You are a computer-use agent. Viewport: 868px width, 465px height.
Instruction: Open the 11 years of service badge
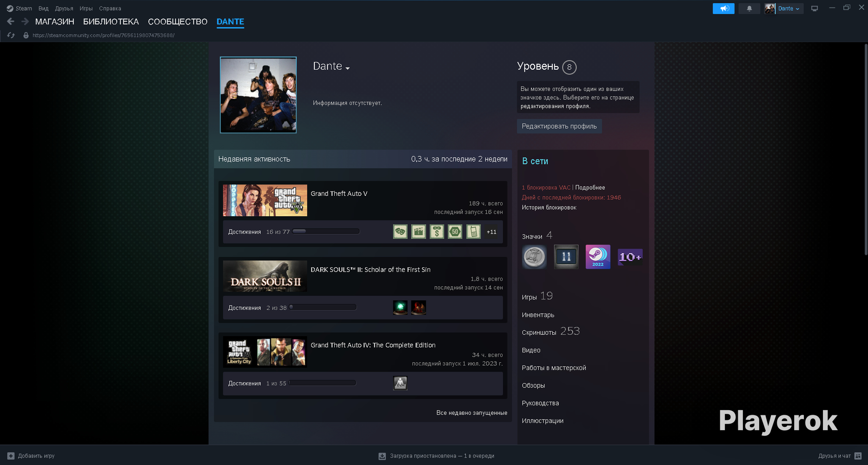click(566, 257)
